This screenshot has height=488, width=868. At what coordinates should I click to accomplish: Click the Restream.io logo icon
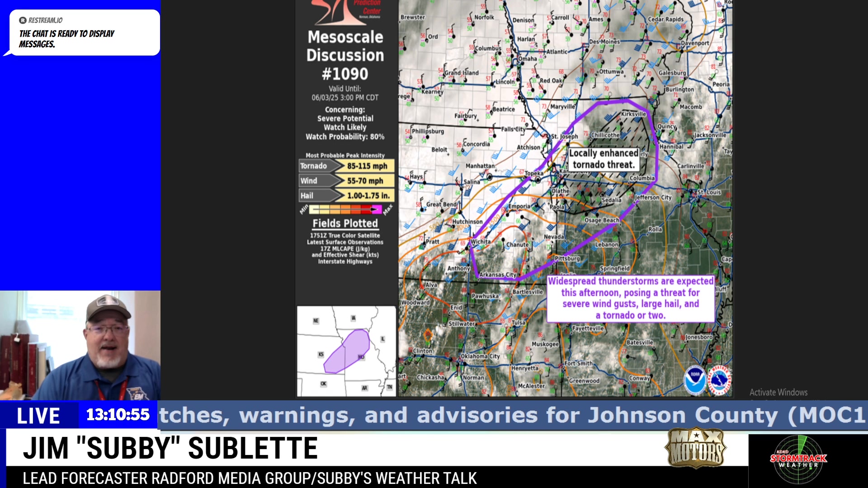pyautogui.click(x=23, y=20)
